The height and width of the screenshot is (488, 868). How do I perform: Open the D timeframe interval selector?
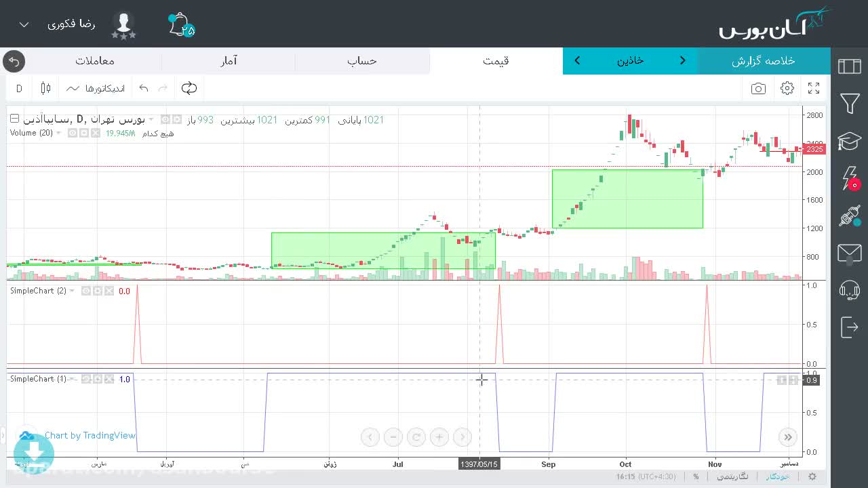19,88
